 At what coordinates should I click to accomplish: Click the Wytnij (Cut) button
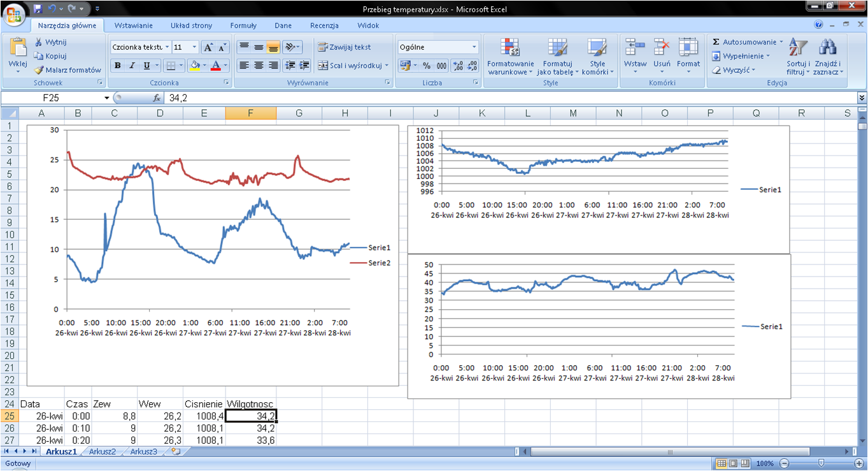[50, 42]
